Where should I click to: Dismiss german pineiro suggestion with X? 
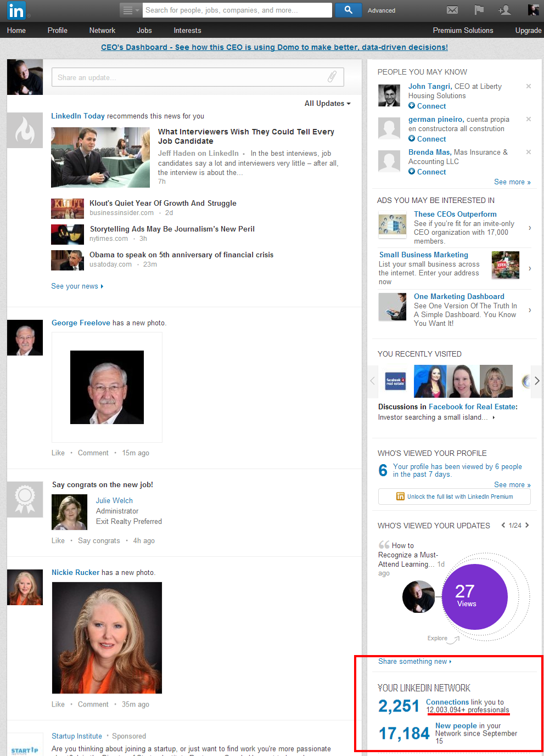[x=529, y=119]
